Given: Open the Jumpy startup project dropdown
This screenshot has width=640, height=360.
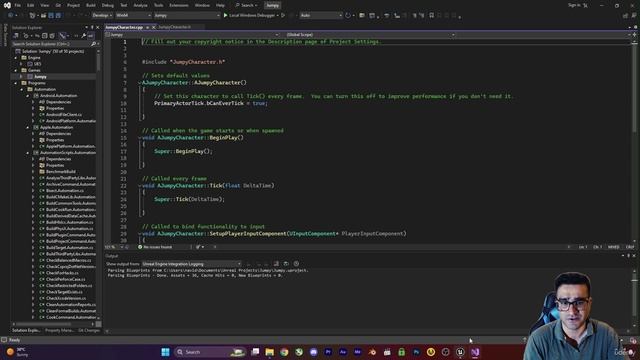Looking at the screenshot, I should tap(187, 16).
